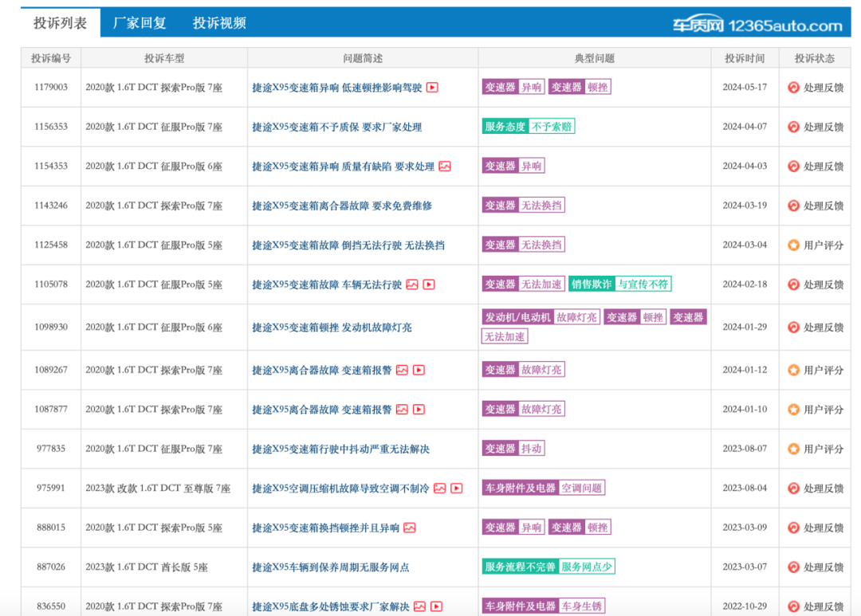Click 变速器 抖动 tag

click(513, 449)
